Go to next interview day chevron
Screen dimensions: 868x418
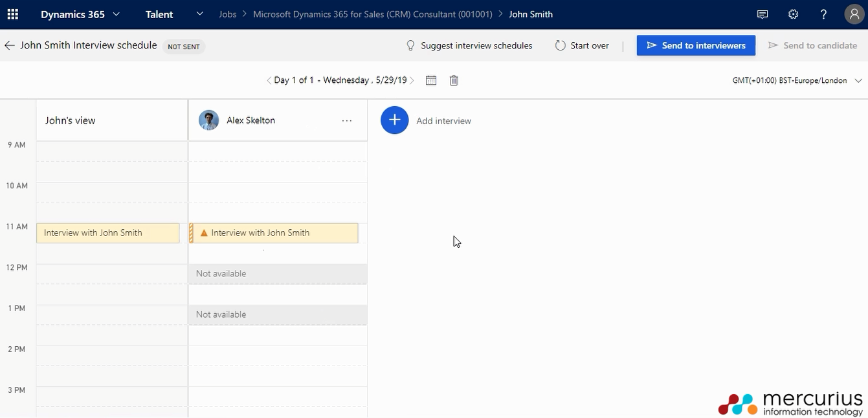click(x=412, y=80)
